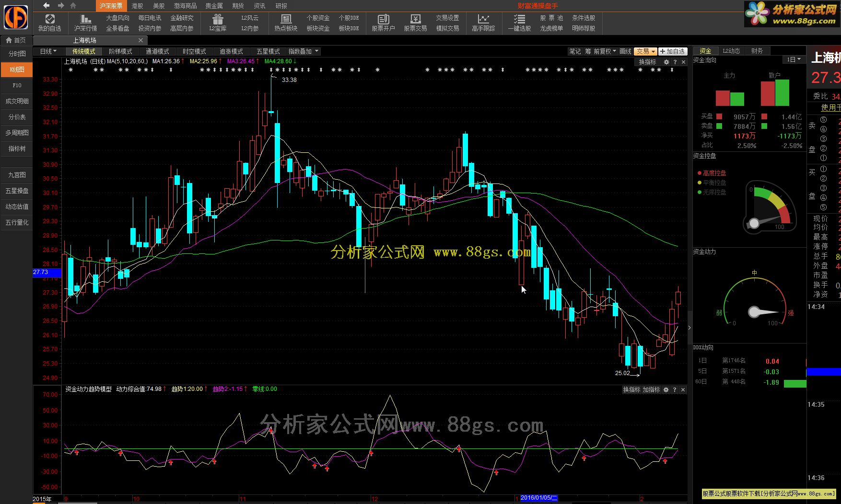The width and height of the screenshot is (841, 504).
Task: Click the back arrow navigation icon
Action: pos(46,6)
